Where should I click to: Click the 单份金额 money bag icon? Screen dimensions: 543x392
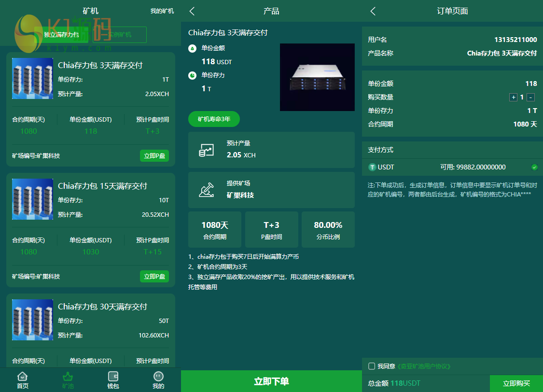tap(192, 48)
